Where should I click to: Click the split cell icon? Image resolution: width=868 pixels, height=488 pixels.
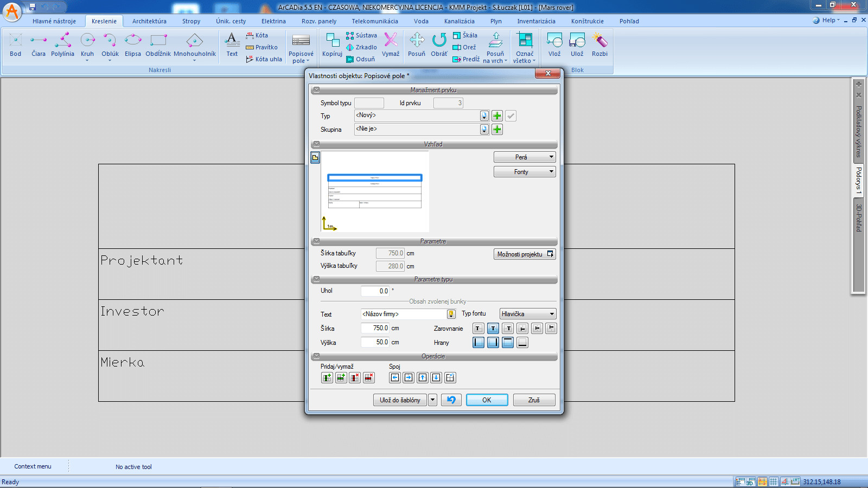coord(450,377)
